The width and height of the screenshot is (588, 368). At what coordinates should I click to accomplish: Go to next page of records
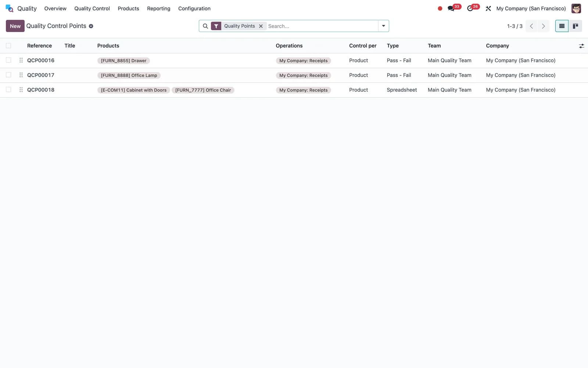pos(543,26)
